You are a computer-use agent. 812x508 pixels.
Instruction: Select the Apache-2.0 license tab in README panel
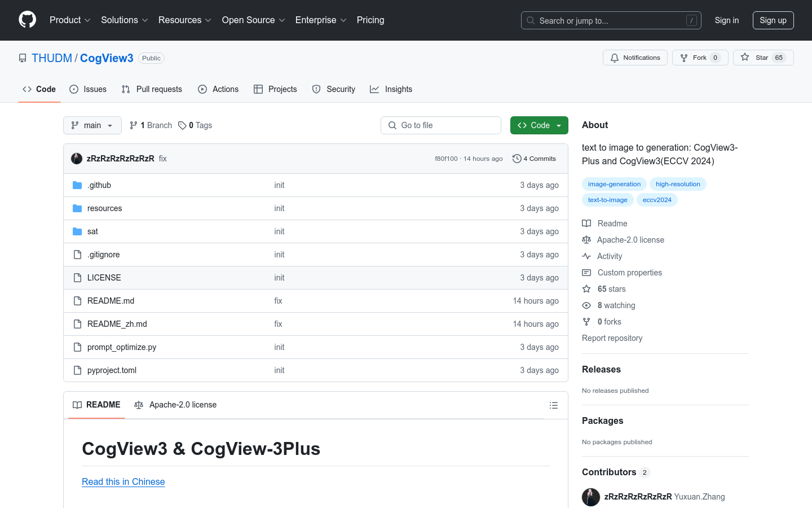175,405
